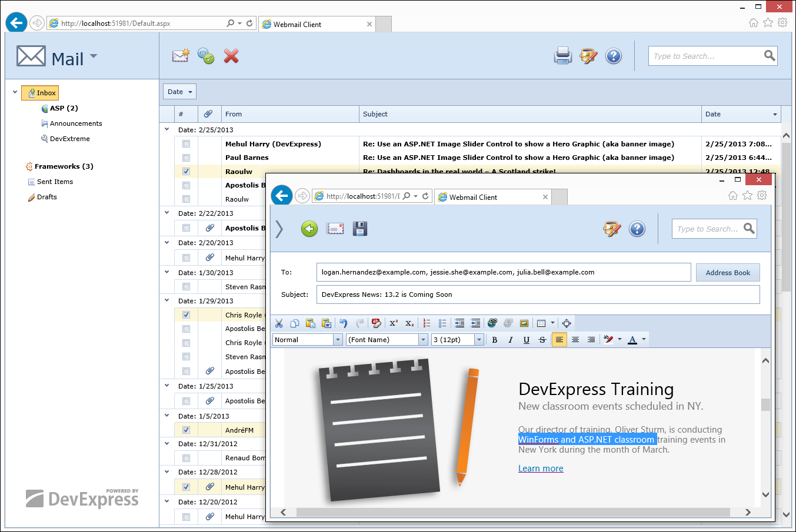Click the floppy disk save icon
Screen dimensions: 796x532
[360, 229]
